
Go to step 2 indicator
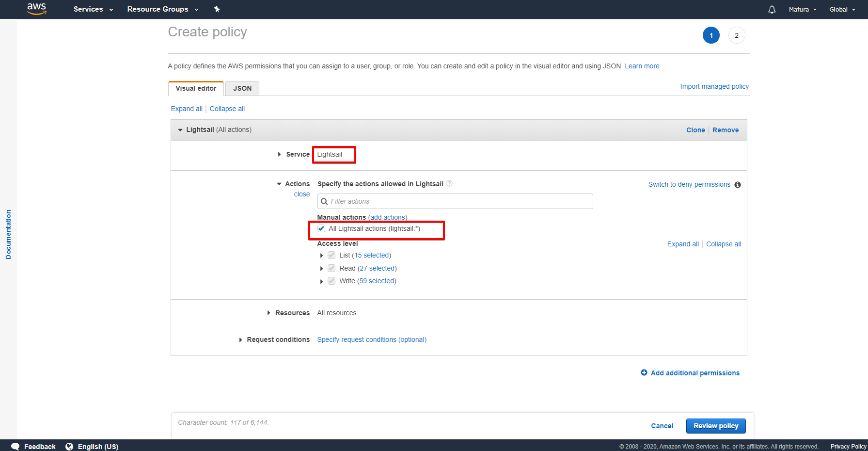click(736, 35)
